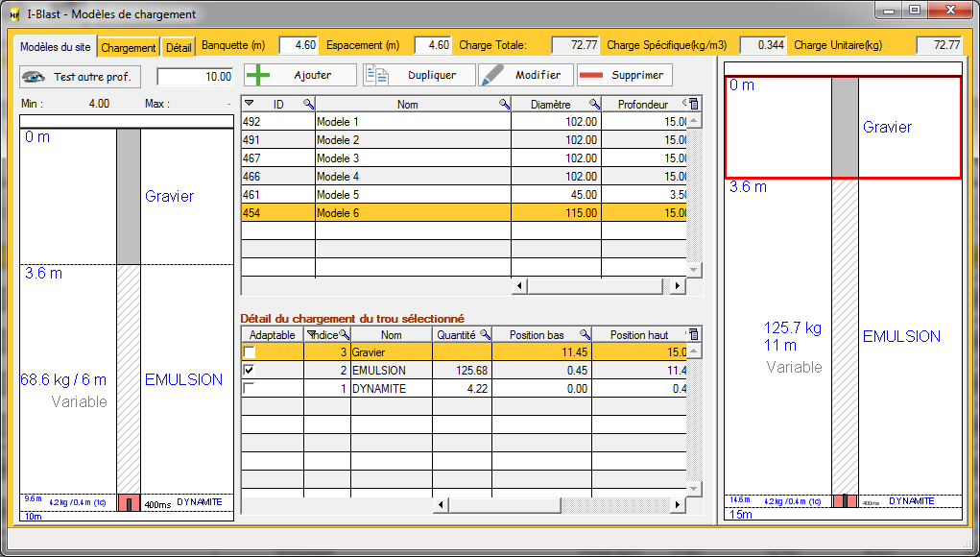Click models table scroll right arrow
The width and height of the screenshot is (980, 557).
pyautogui.click(x=678, y=285)
